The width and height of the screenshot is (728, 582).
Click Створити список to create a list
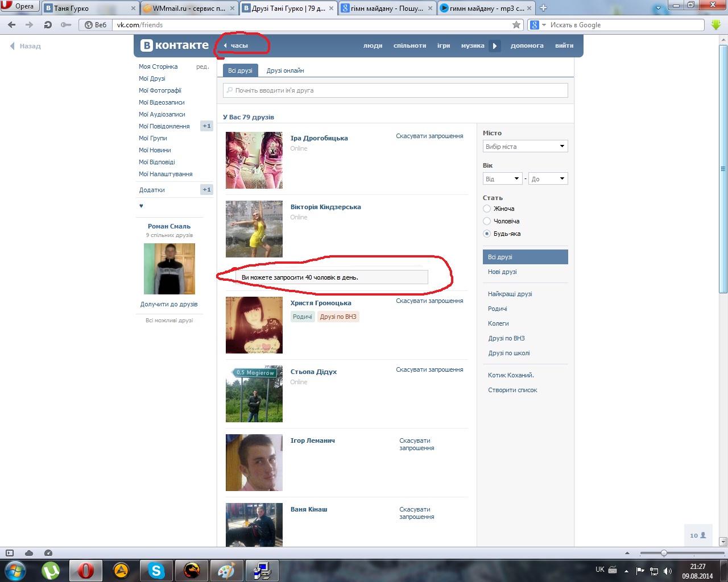512,390
